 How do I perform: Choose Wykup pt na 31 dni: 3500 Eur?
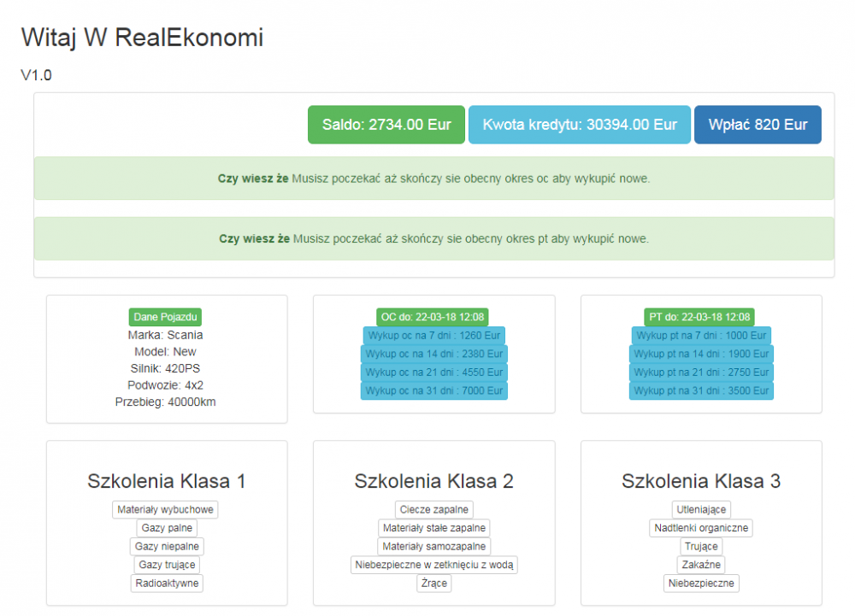tap(701, 390)
